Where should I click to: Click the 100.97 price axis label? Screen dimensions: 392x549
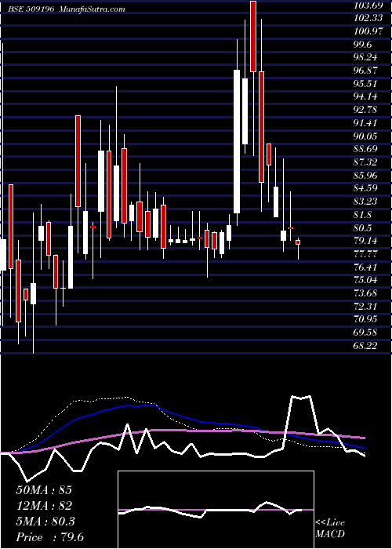368,31
